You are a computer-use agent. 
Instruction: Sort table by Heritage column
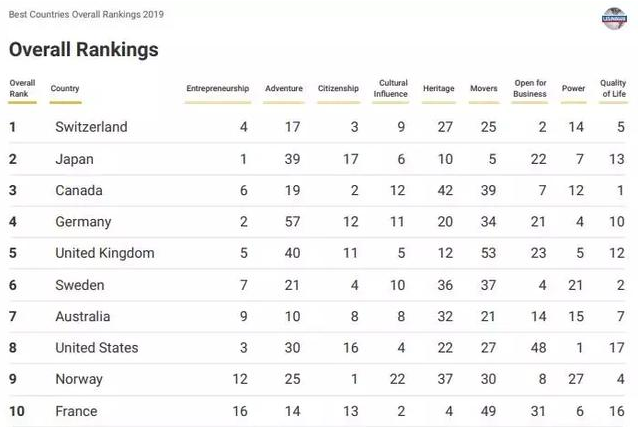[438, 89]
